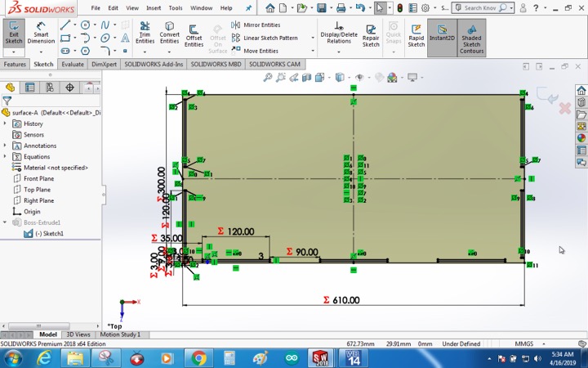Switch to the Motion Study 1 tab
This screenshot has height=368, width=588.
(120, 334)
